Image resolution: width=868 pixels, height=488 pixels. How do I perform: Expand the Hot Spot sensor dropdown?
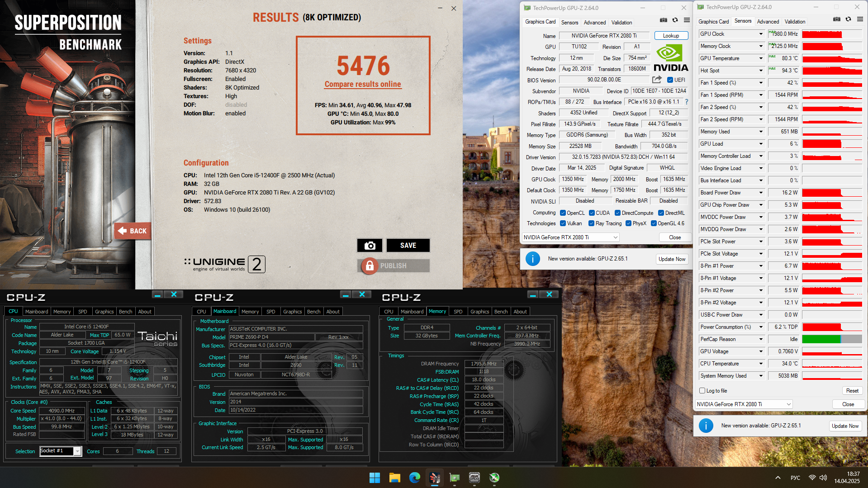(x=761, y=71)
